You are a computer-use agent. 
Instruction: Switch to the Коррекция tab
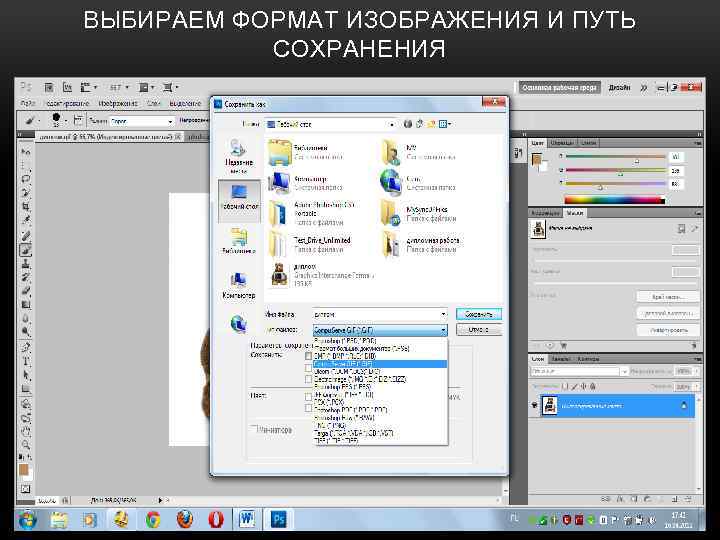(545, 213)
